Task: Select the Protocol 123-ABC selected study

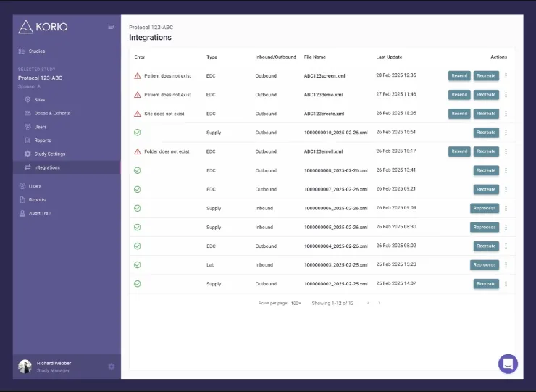Action: click(41, 78)
